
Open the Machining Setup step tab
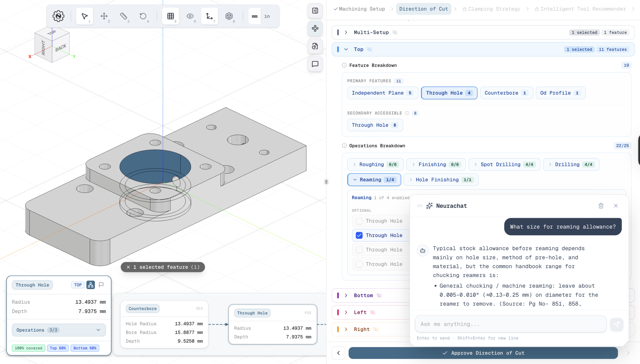(359, 9)
